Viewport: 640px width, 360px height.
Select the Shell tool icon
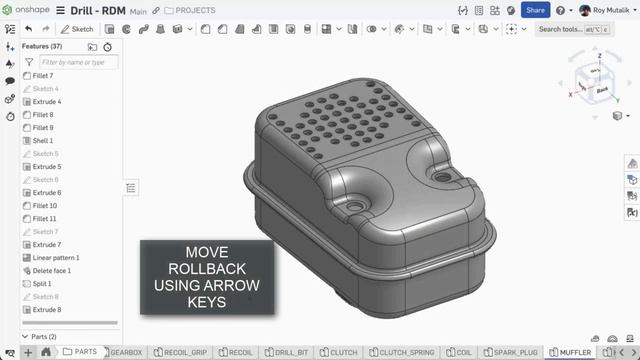tap(273, 29)
